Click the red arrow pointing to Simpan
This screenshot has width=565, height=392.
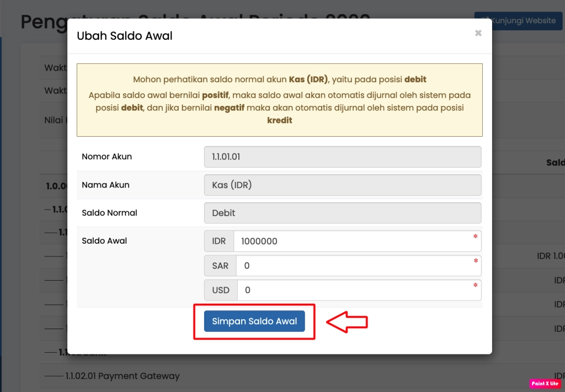pos(347,322)
